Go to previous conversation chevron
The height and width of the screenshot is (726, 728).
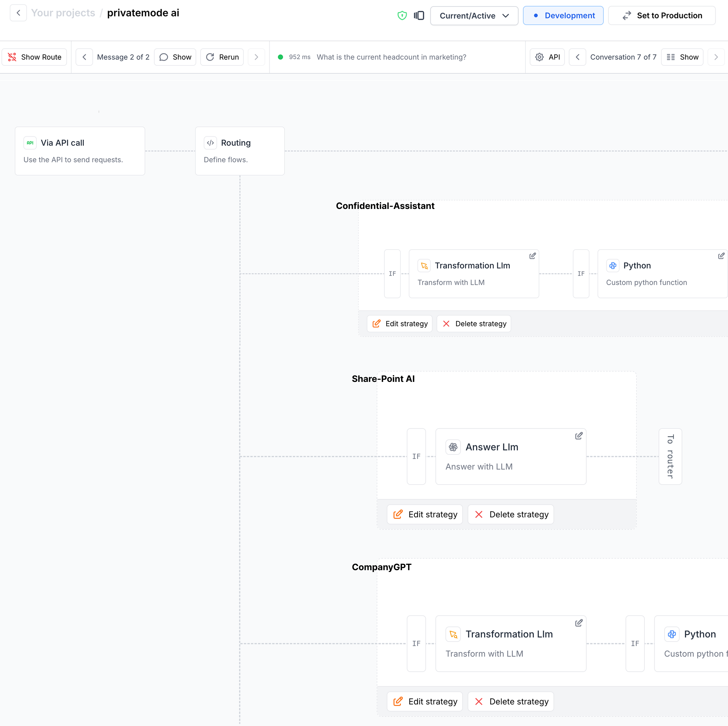point(577,57)
